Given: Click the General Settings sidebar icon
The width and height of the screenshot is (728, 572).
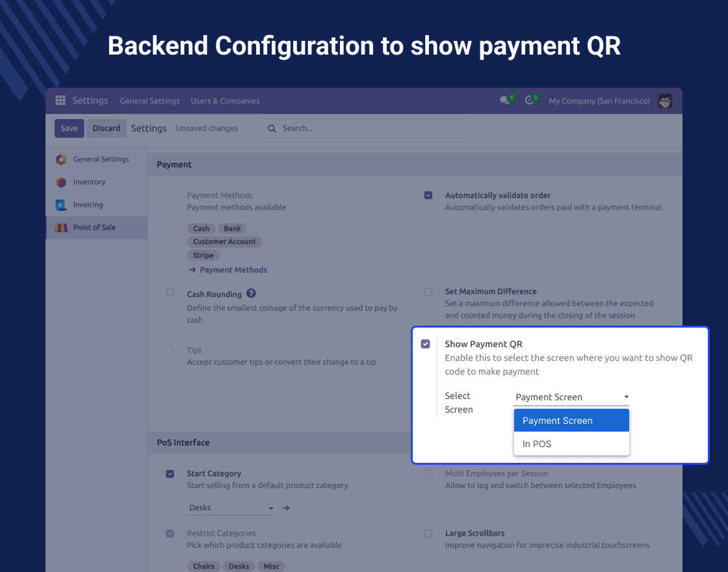Looking at the screenshot, I should [61, 159].
